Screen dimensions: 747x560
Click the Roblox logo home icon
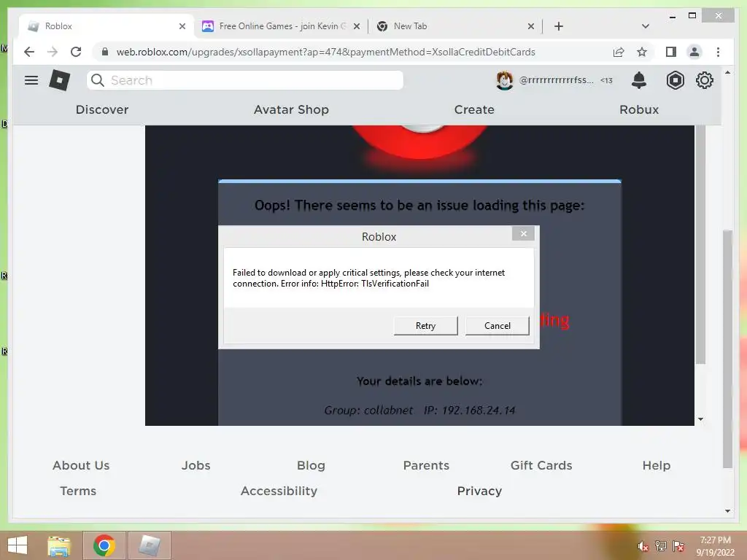pos(60,80)
